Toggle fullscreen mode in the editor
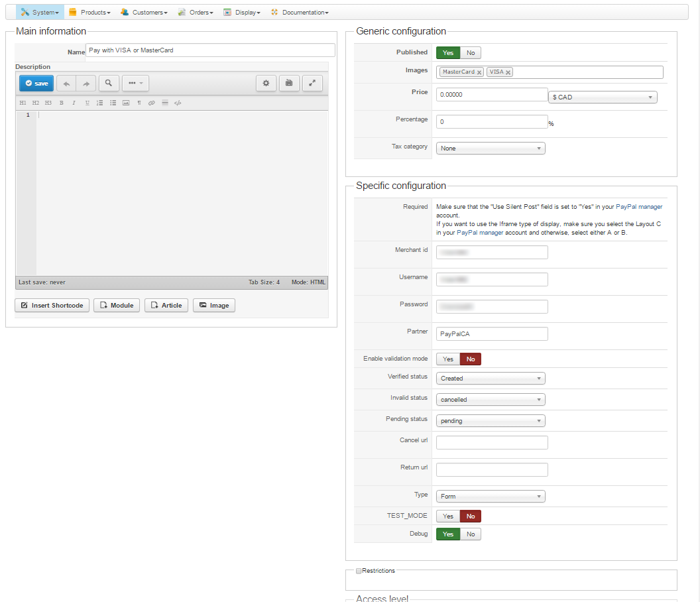700x602 pixels. coord(312,83)
